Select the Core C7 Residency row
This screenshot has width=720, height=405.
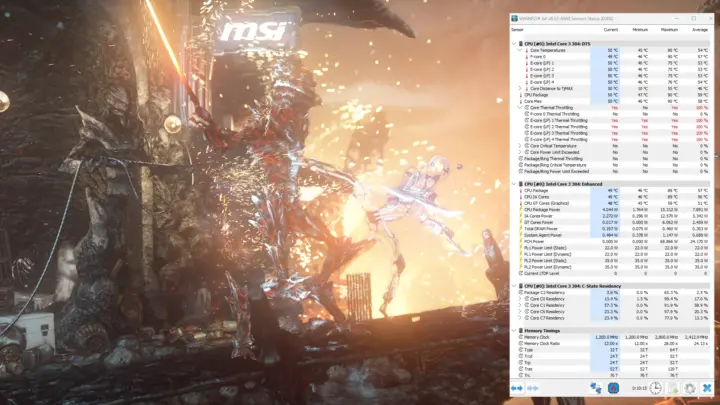coord(613,318)
